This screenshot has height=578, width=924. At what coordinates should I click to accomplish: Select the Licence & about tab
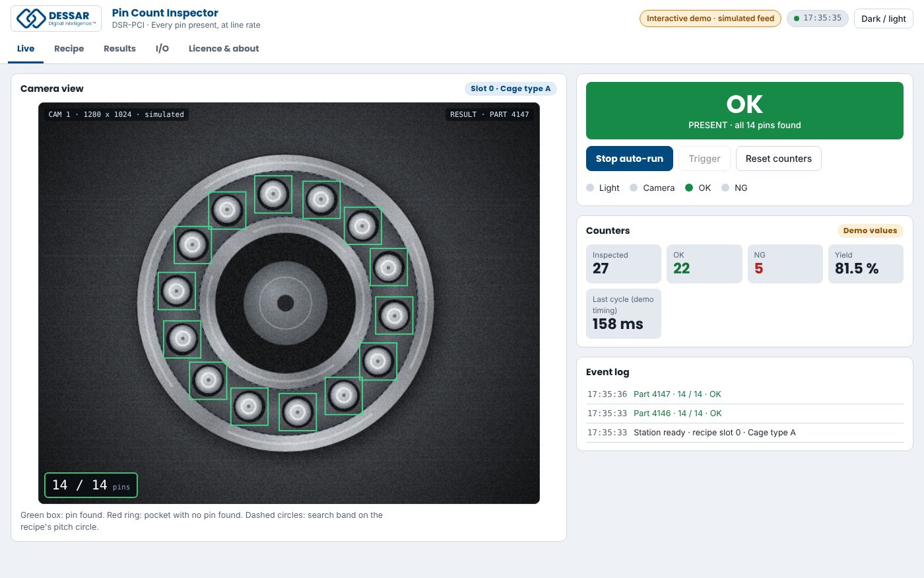click(224, 48)
